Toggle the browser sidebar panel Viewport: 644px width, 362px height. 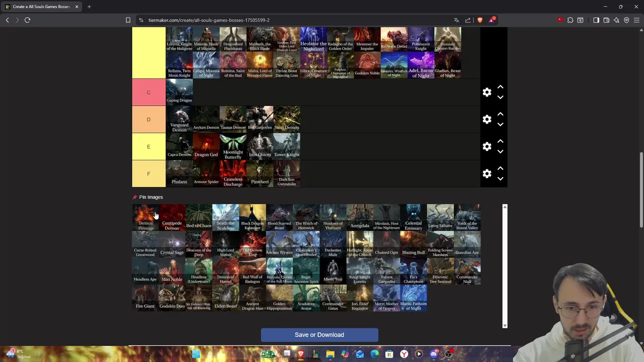(596, 20)
